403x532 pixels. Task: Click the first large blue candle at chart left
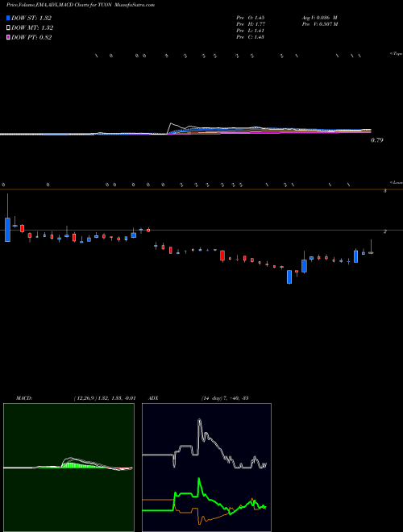click(7, 230)
